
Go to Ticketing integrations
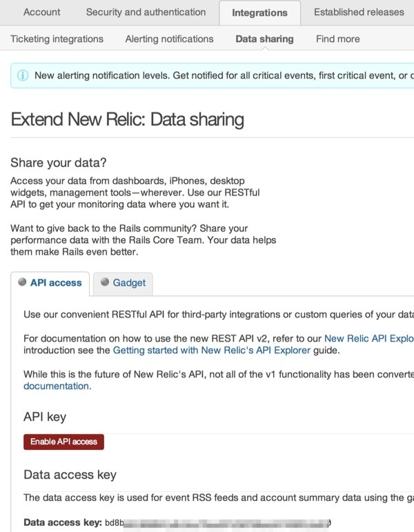pyautogui.click(x=57, y=39)
